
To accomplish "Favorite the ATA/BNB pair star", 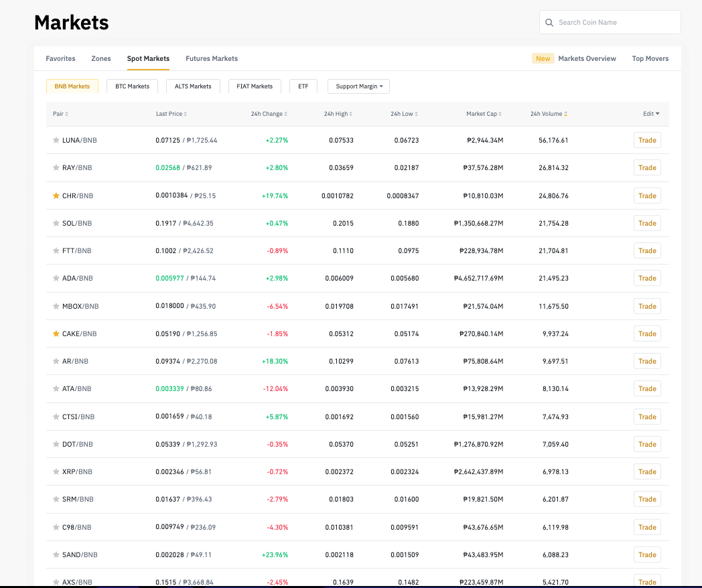I will point(56,389).
